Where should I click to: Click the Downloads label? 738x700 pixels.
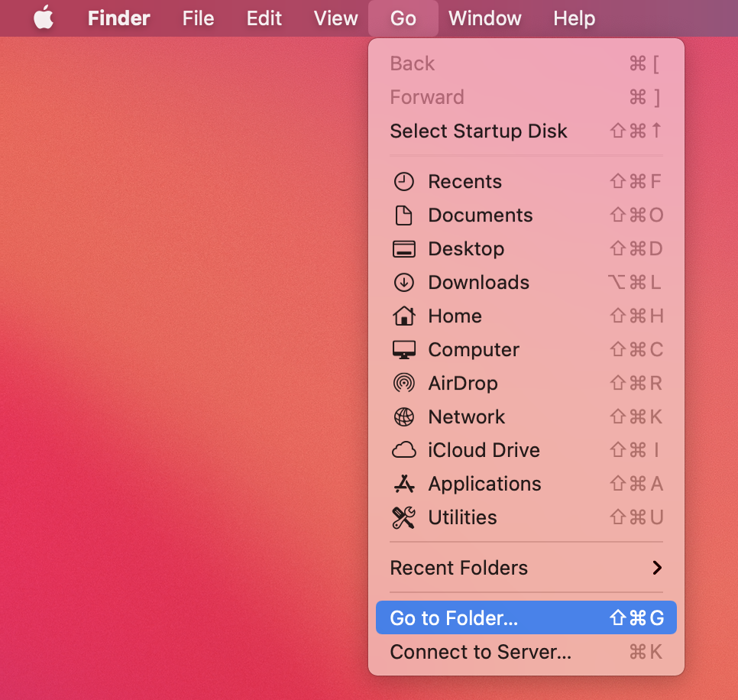coord(479,283)
